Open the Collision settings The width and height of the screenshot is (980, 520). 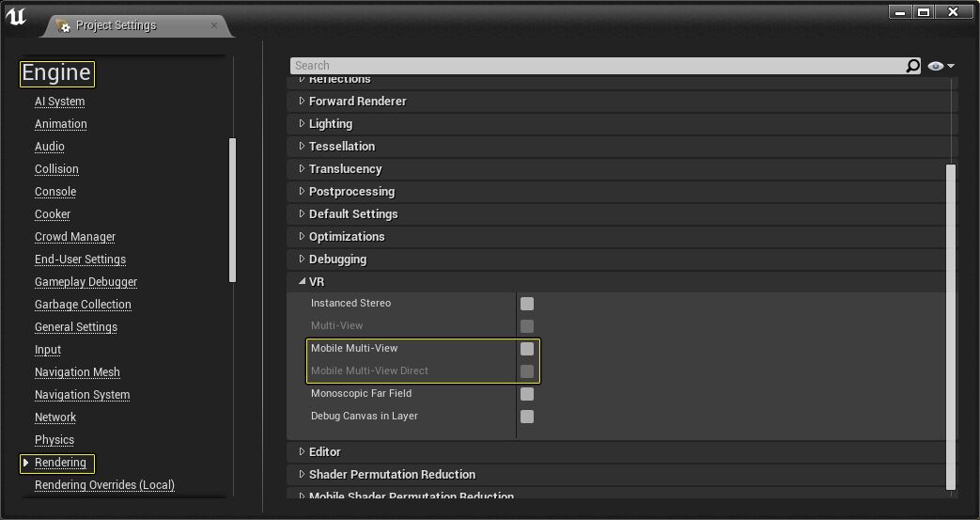point(56,169)
